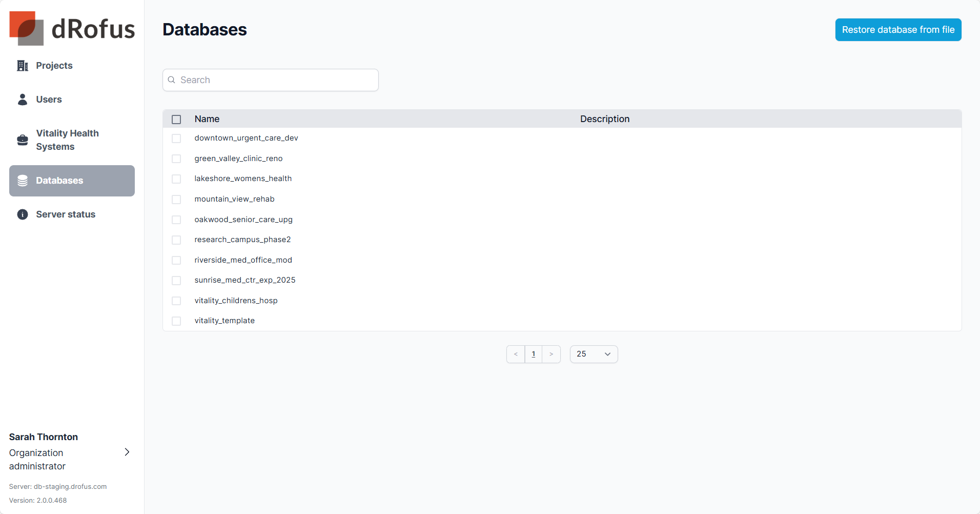
Task: Click the Databases stack icon
Action: (23, 181)
